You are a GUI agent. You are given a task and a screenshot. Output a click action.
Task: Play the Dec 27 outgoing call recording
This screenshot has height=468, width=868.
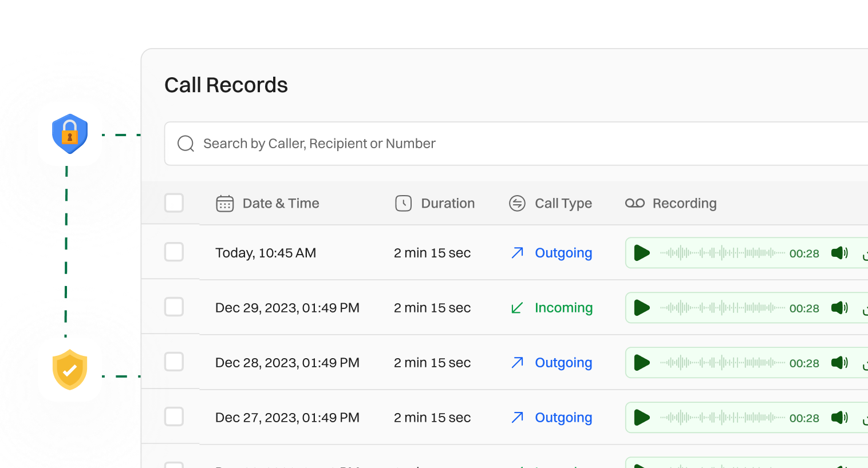(x=642, y=418)
